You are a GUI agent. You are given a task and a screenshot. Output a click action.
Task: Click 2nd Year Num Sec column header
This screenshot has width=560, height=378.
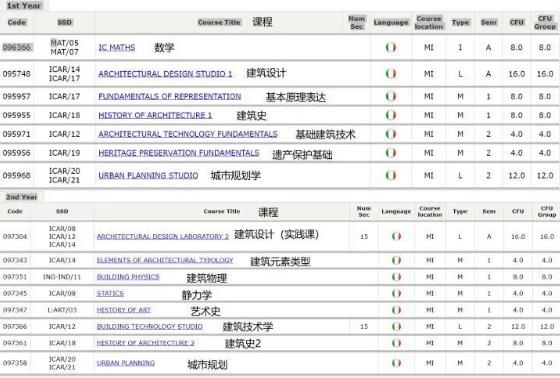[364, 212]
